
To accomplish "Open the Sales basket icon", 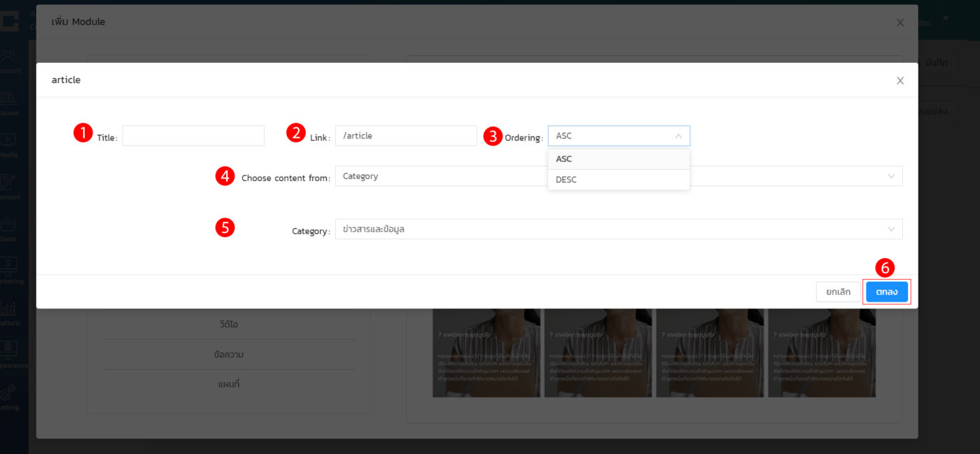I will 10,226.
